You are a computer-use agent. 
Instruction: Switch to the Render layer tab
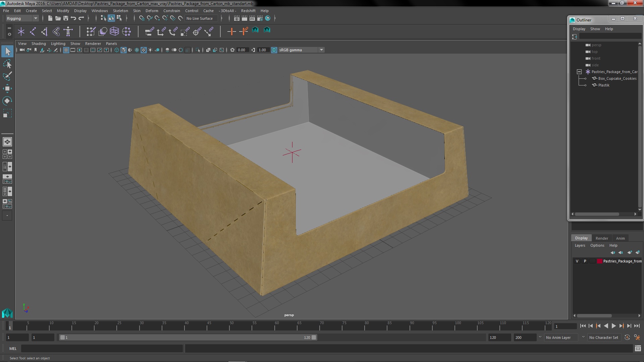[601, 238]
